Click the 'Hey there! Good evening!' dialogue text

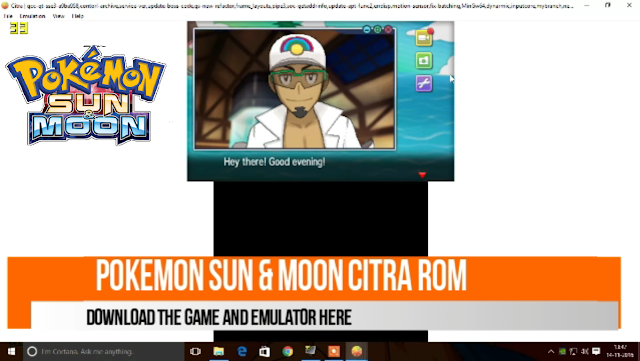coord(274,162)
